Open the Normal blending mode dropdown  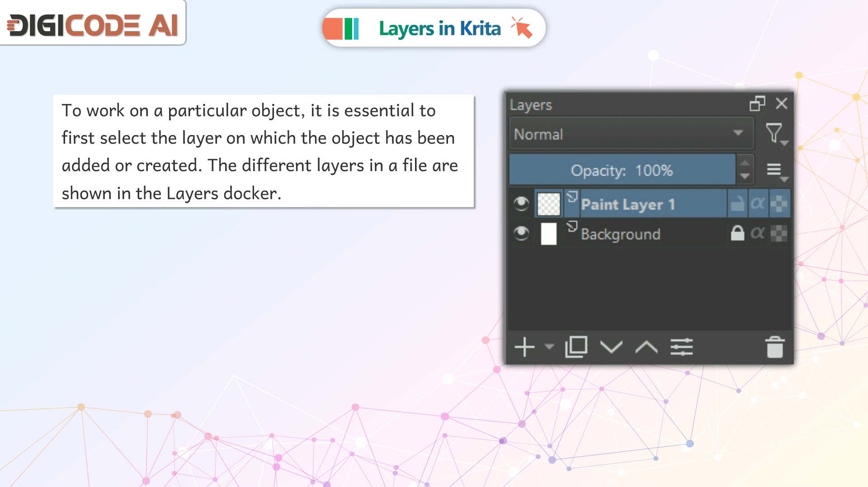632,134
